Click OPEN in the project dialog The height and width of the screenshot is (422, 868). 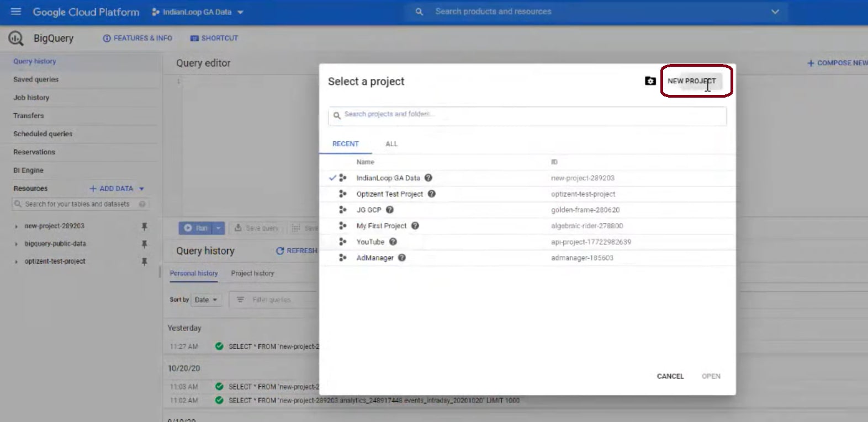[711, 376]
